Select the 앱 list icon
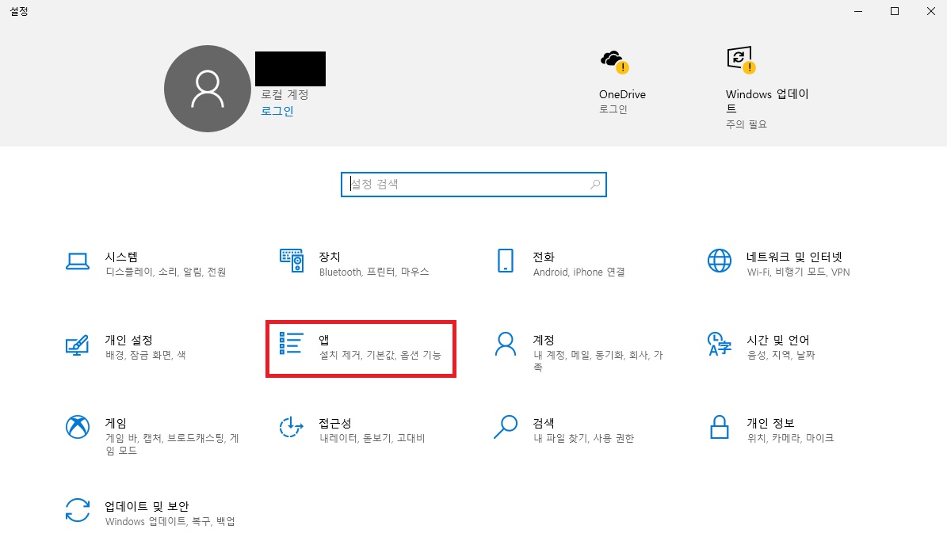 point(291,343)
